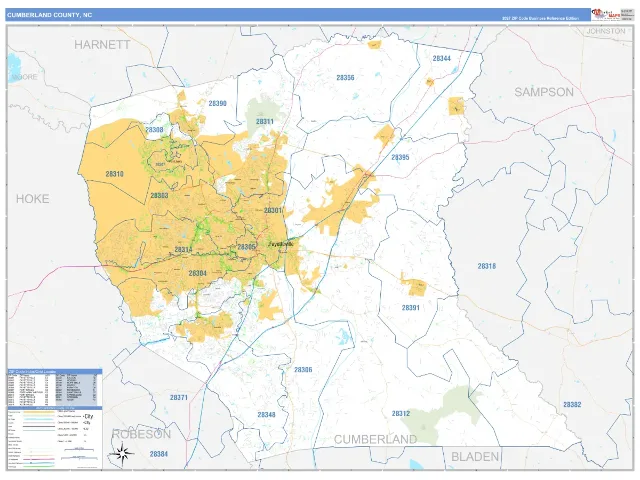Select ZIP code label 28311

265,122
